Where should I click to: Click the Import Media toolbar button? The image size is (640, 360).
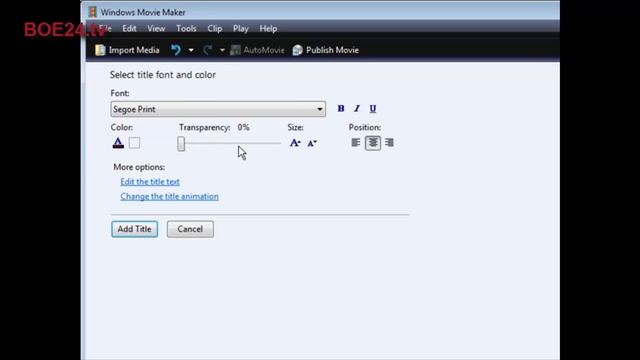coord(127,50)
